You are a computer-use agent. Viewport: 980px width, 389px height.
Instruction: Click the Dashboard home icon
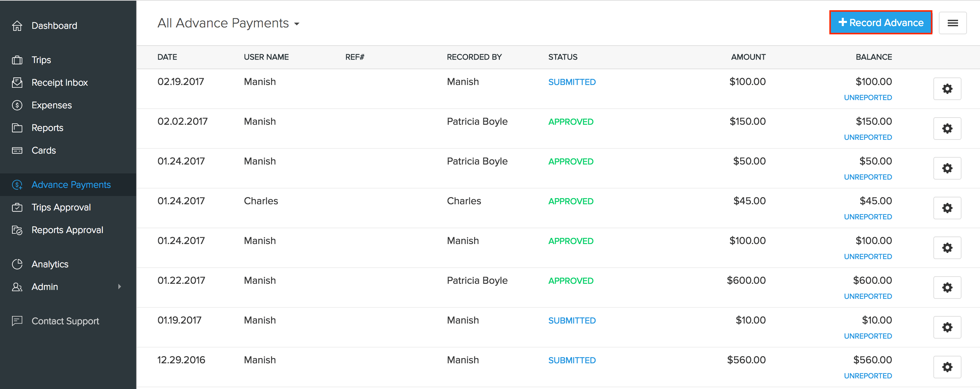point(17,26)
